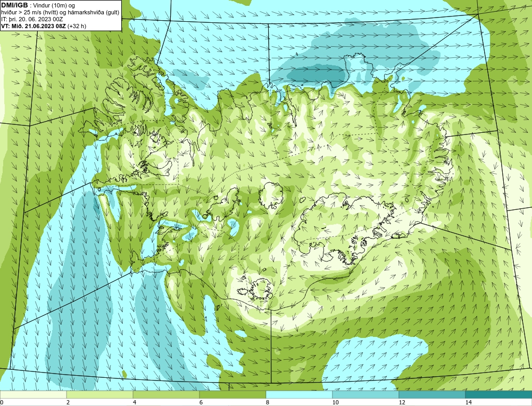Viewport: 532px width, 406px height.
Task: Click the legend value '4'
Action: [135, 402]
